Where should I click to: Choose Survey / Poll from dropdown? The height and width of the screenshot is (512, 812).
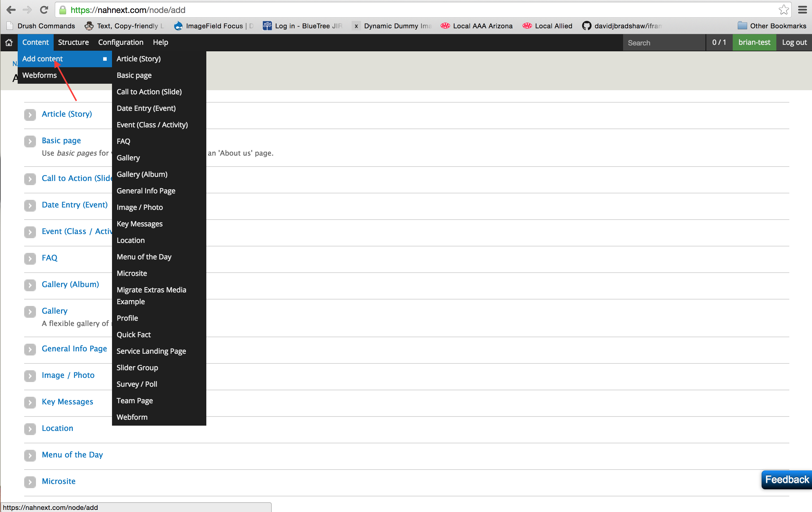point(136,384)
